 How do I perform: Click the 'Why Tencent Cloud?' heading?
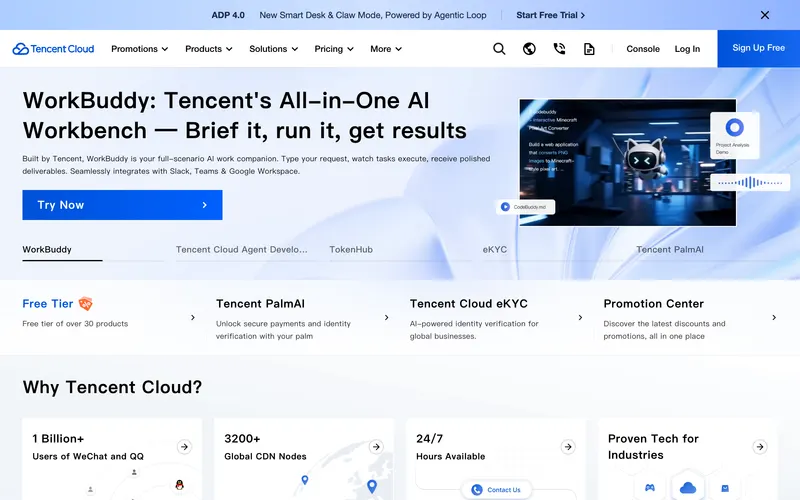pos(112,387)
